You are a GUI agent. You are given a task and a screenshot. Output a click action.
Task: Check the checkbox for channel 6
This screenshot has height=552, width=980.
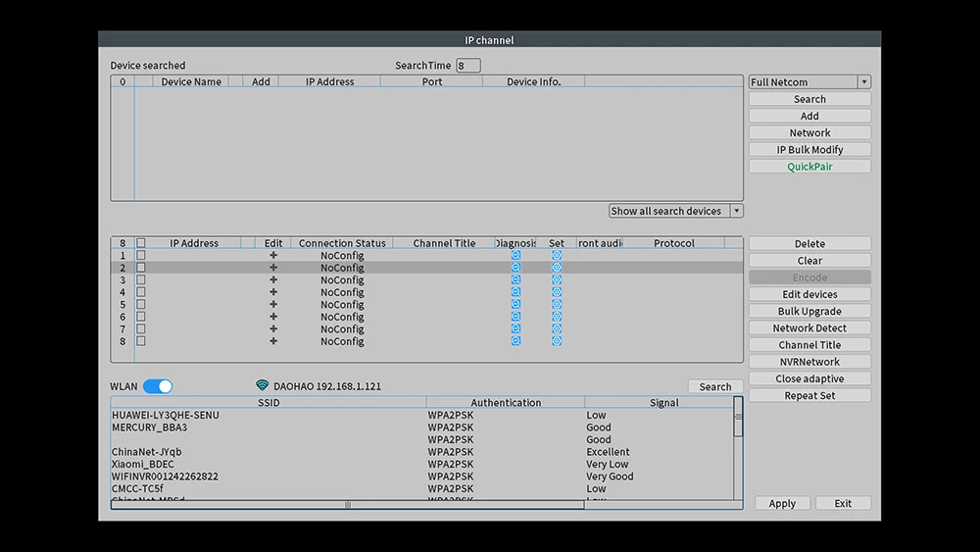pyautogui.click(x=140, y=317)
